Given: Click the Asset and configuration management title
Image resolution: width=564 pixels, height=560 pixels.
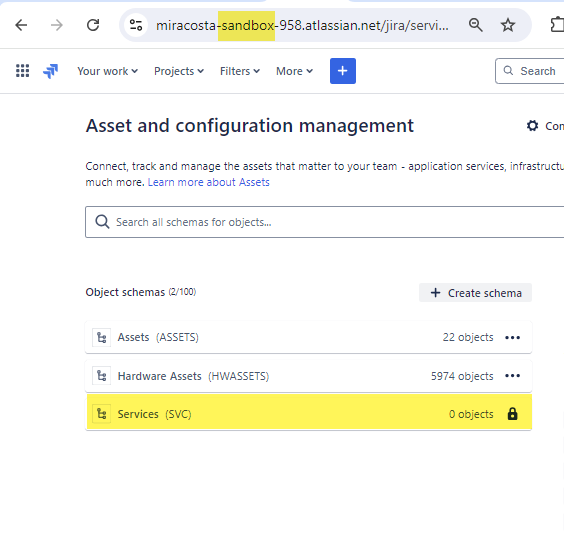Looking at the screenshot, I should pos(250,126).
